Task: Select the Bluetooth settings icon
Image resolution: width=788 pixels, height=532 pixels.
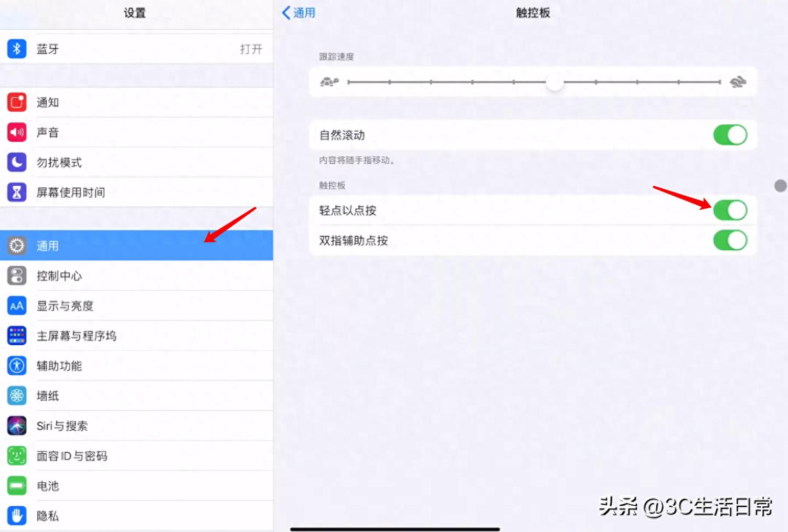Action: pyautogui.click(x=16, y=48)
